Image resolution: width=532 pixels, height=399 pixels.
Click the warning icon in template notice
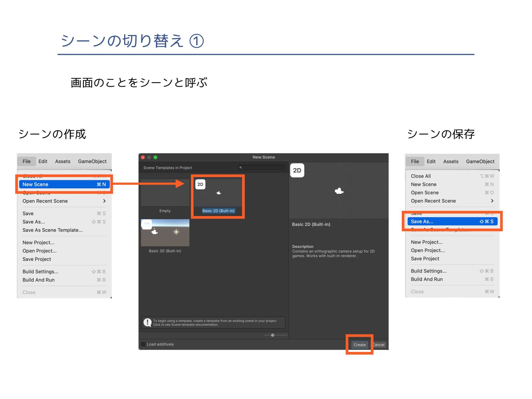[x=147, y=323]
